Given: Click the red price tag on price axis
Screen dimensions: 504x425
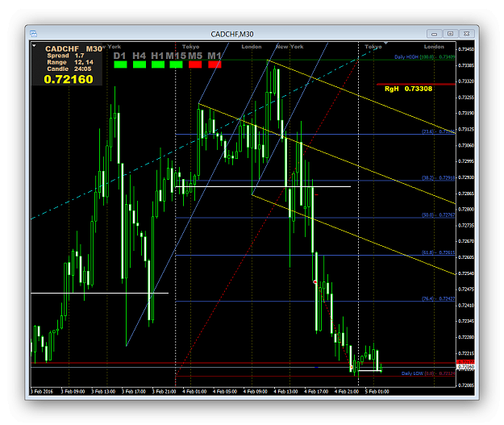Looking at the screenshot, I should pos(465,362).
